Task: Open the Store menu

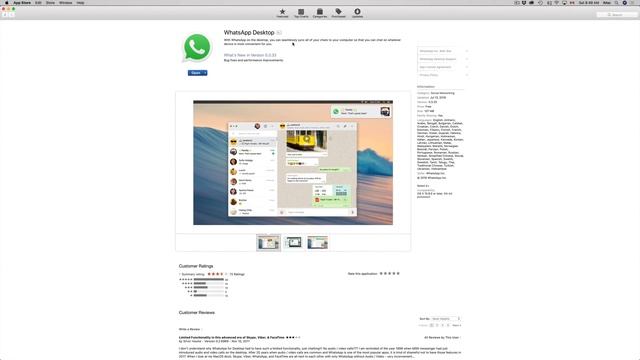Action: pyautogui.click(x=50, y=2)
